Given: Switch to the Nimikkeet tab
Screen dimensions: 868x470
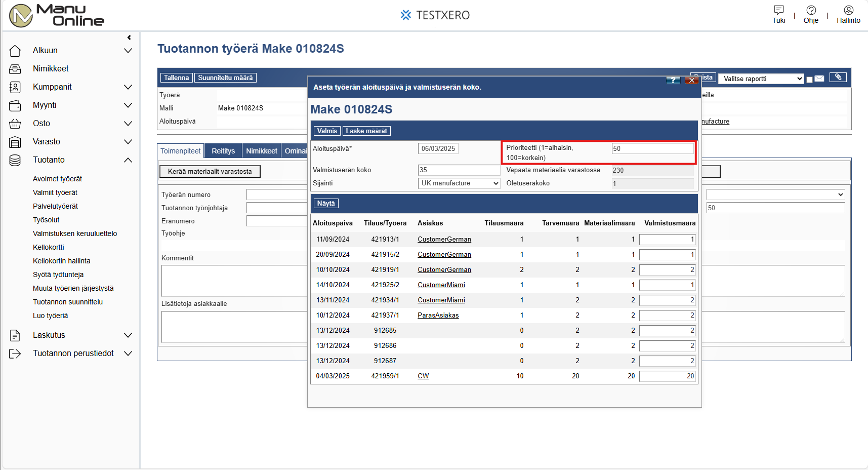Looking at the screenshot, I should (x=262, y=151).
